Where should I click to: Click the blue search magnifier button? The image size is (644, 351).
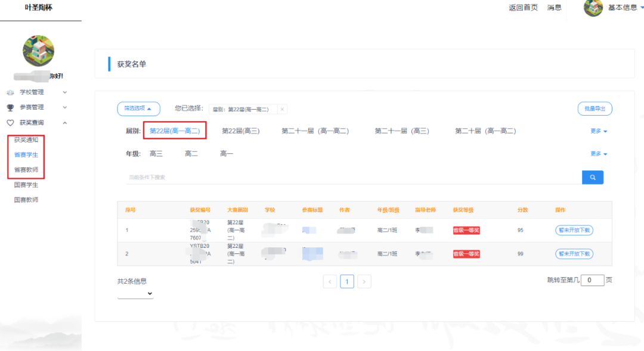pos(593,177)
